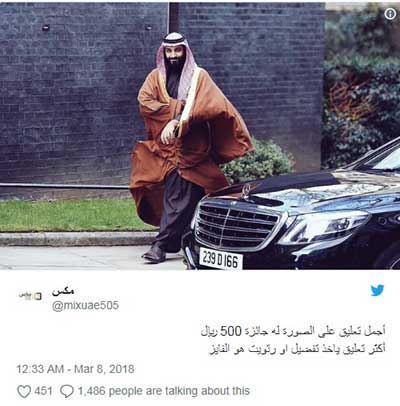Open the profile avatar of مكس

[x=30, y=296]
